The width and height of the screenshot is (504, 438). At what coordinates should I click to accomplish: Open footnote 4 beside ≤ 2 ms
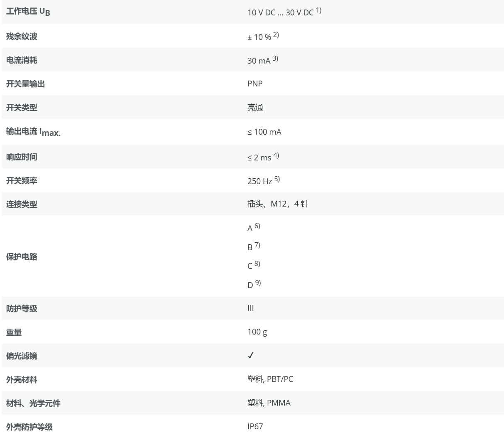276,155
